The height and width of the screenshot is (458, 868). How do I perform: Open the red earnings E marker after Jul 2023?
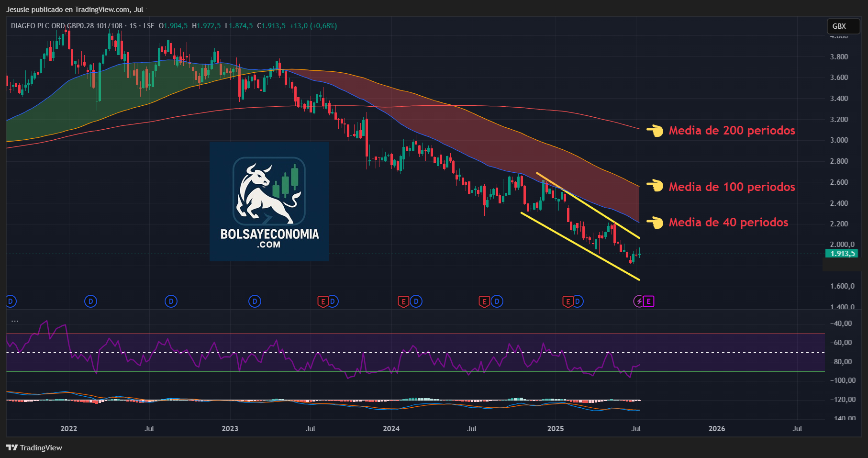click(323, 302)
